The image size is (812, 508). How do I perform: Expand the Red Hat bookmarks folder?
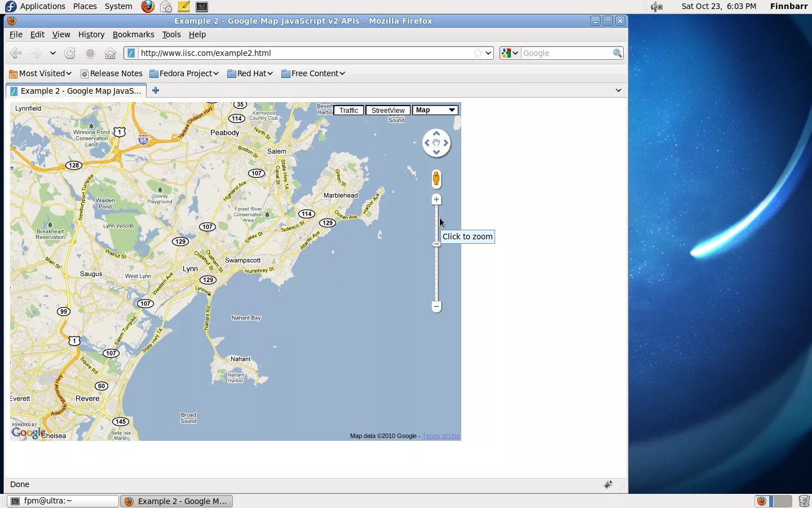[x=250, y=73]
